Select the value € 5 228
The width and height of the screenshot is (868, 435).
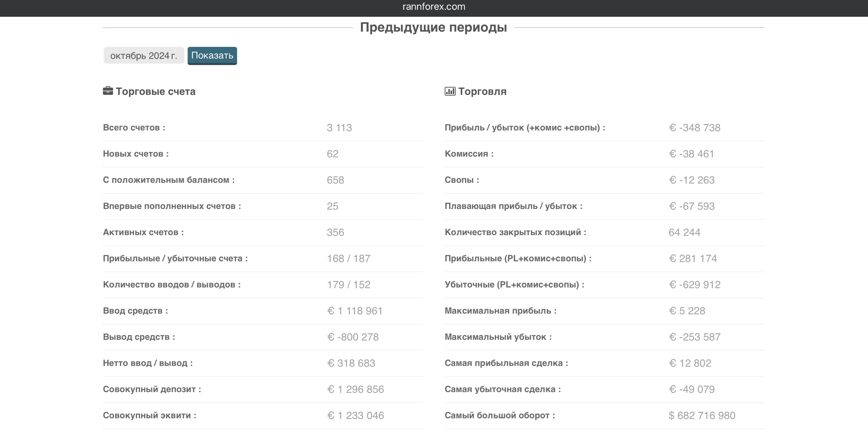pyautogui.click(x=687, y=311)
